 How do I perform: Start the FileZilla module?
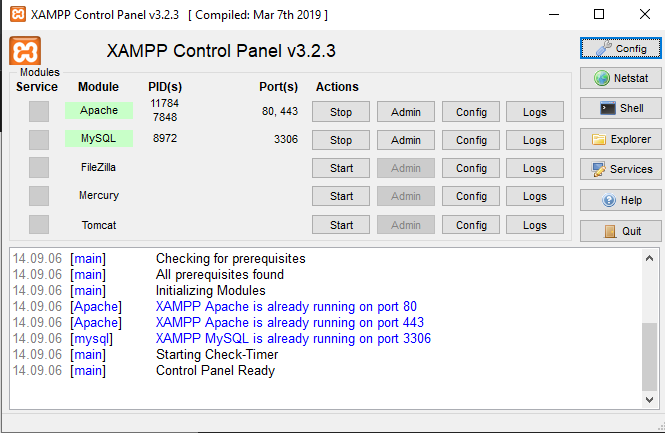click(x=341, y=168)
